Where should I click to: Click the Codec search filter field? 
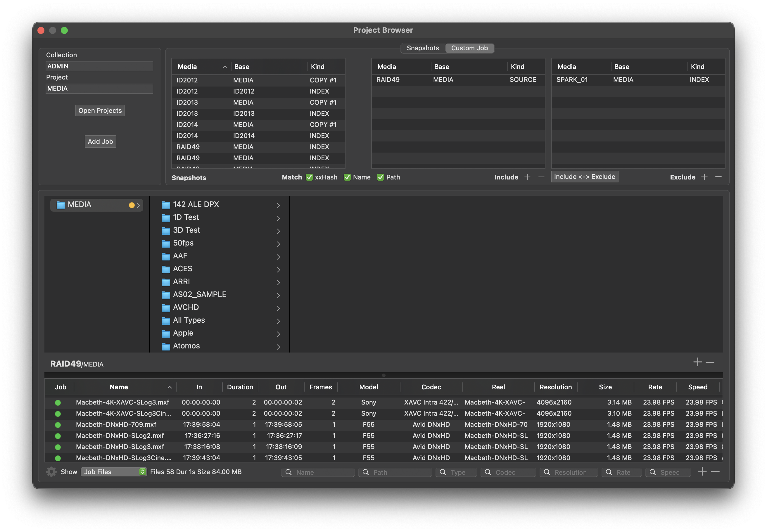(x=508, y=472)
